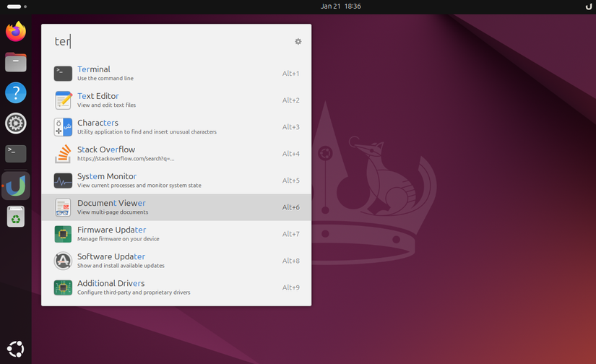Viewport: 596px width, 364px height.
Task: Open Settings from the dock
Action: [x=16, y=123]
